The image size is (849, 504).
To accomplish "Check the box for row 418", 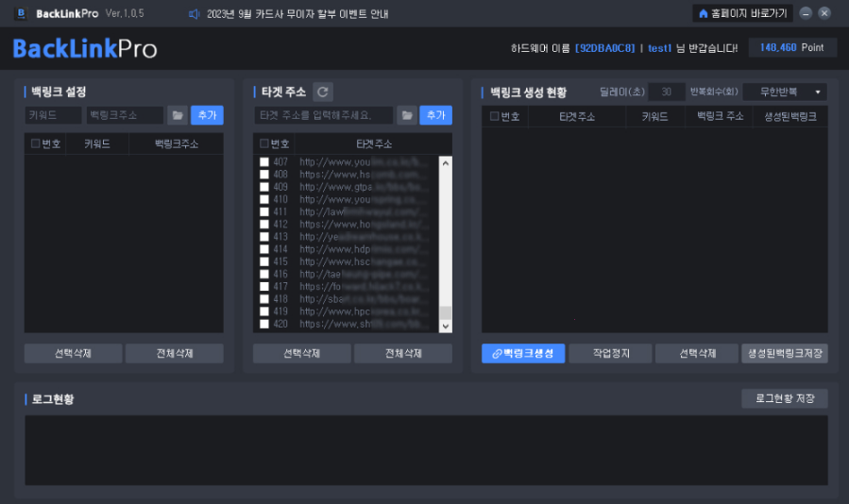I will coord(264,299).
